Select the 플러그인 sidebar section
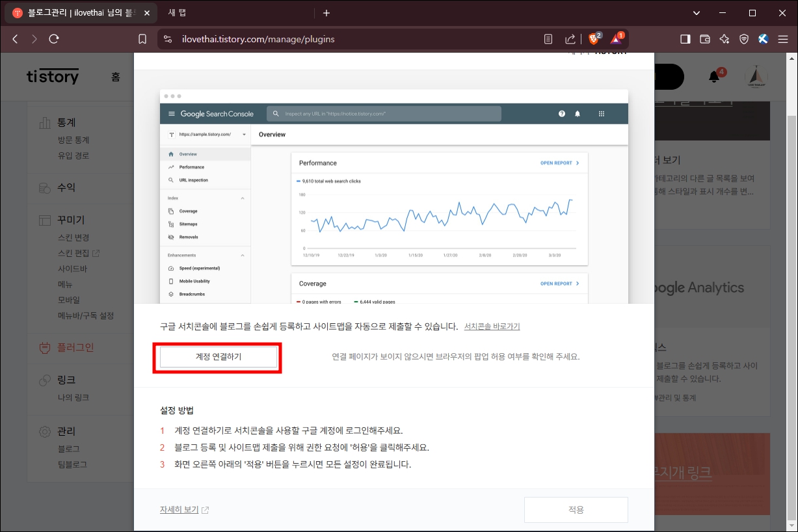The width and height of the screenshot is (798, 532). point(75,347)
